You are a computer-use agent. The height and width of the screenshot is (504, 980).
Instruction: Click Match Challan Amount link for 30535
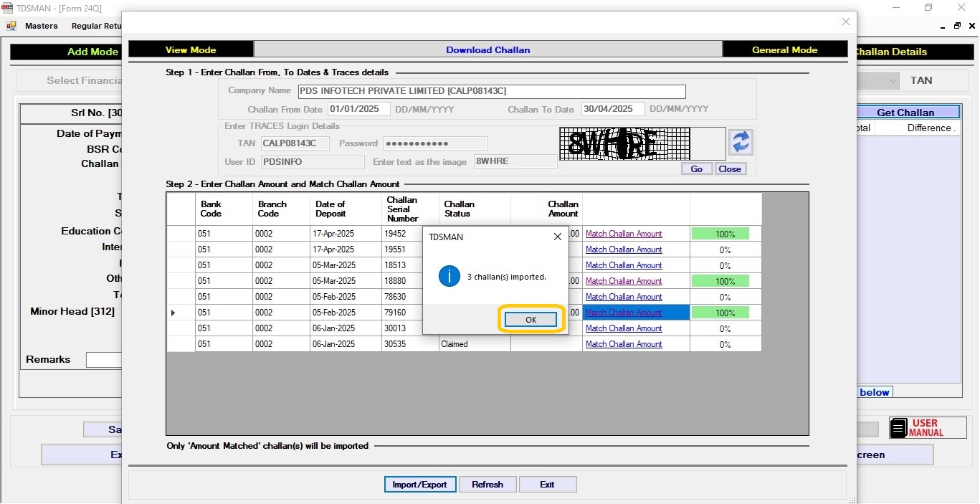click(624, 344)
